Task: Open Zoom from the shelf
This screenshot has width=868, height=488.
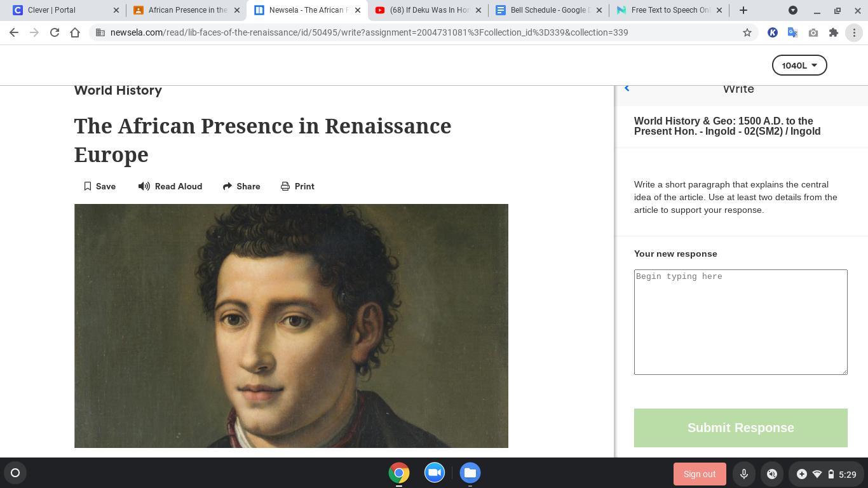Action: point(435,473)
